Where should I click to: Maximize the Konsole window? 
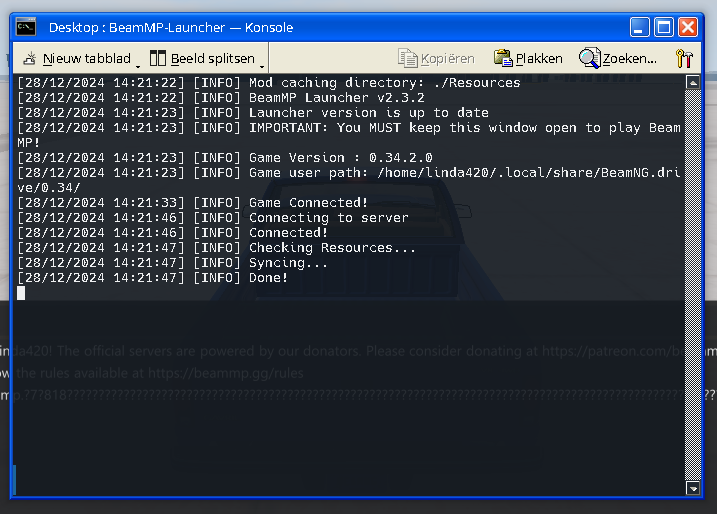(x=663, y=27)
